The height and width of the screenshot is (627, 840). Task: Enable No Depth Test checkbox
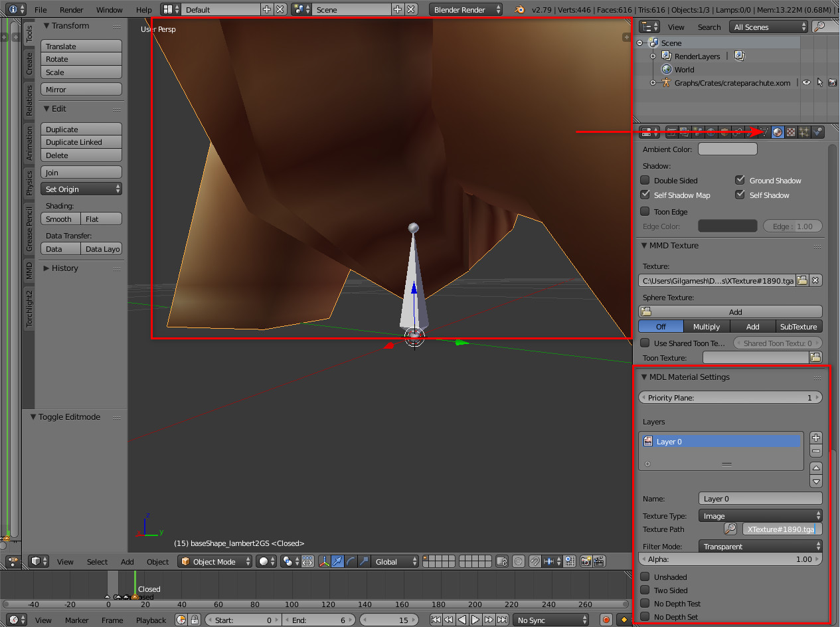click(645, 603)
